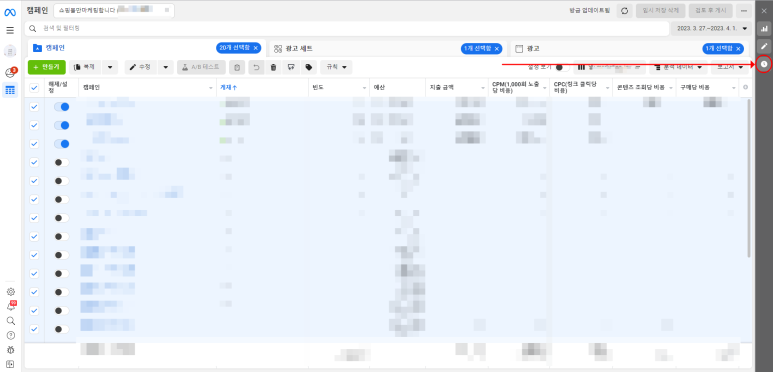Click the 검토 후 게시 button
Screen dimensions: 773x372
(x=711, y=11)
